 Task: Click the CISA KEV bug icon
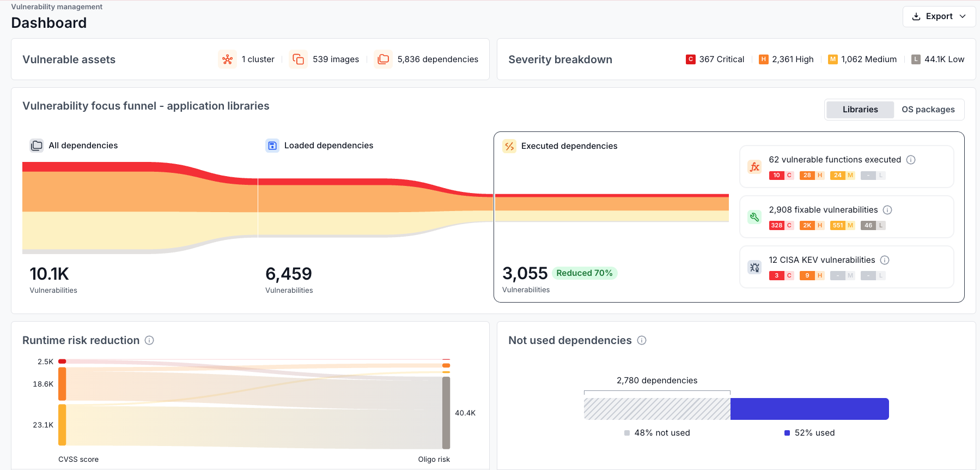tap(754, 267)
